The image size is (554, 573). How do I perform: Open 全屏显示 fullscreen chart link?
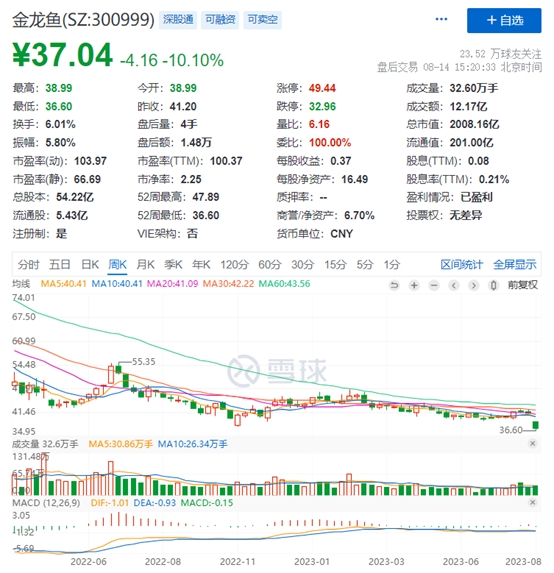point(515,264)
